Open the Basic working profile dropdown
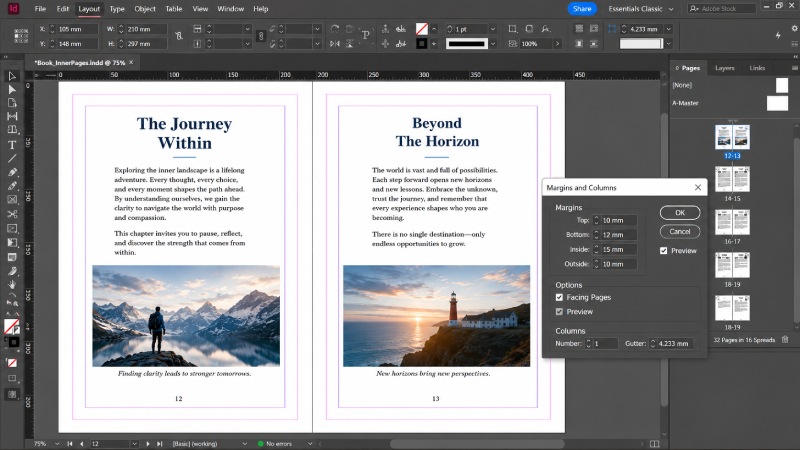Screen dimensions: 800x450 point(244,444)
